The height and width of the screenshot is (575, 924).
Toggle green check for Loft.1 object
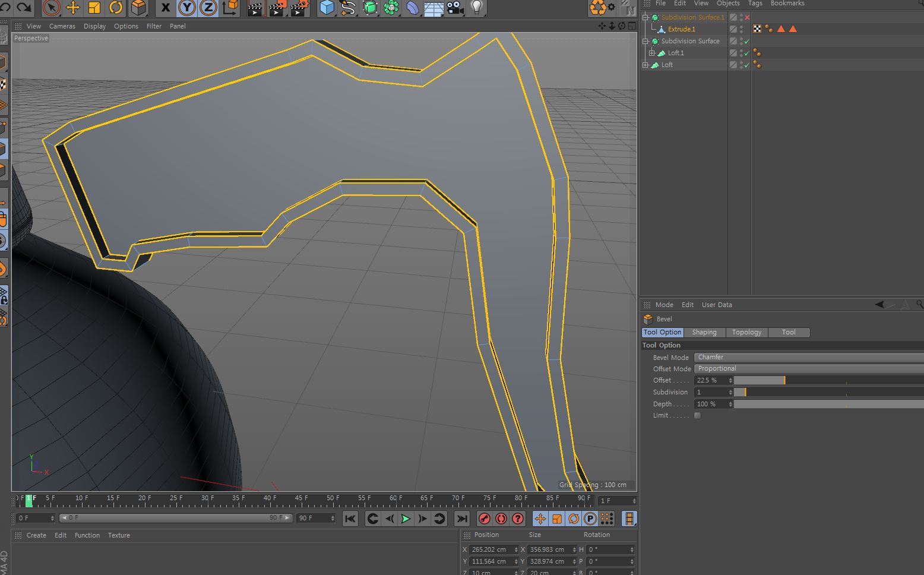pyautogui.click(x=747, y=53)
